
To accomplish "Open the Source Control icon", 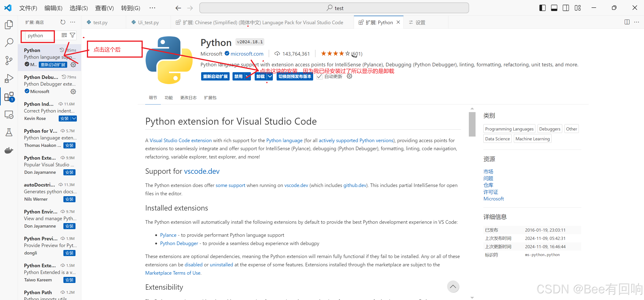I will tap(9, 61).
